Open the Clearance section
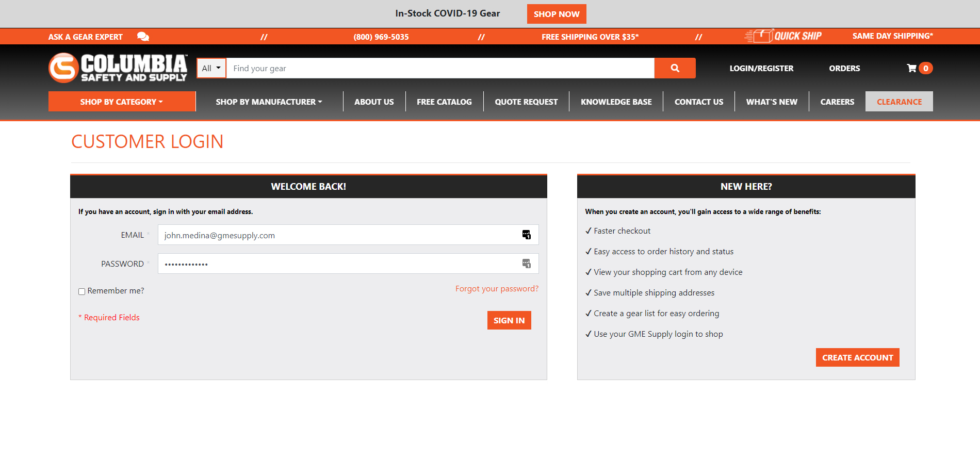This screenshot has width=980, height=476. tap(899, 102)
